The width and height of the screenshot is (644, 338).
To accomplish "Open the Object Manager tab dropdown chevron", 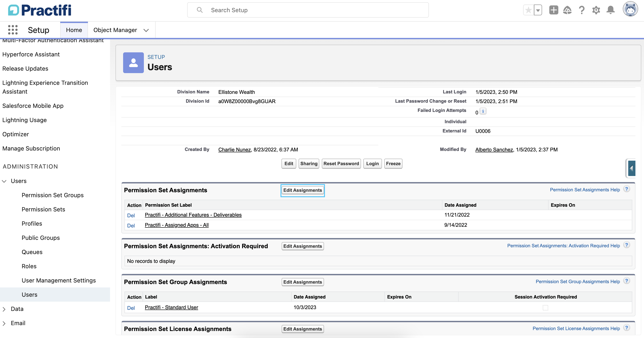I will pyautogui.click(x=146, y=30).
